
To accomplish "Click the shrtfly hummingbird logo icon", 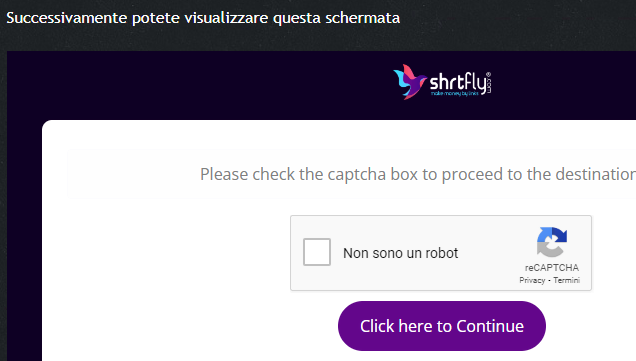I will 410,82.
